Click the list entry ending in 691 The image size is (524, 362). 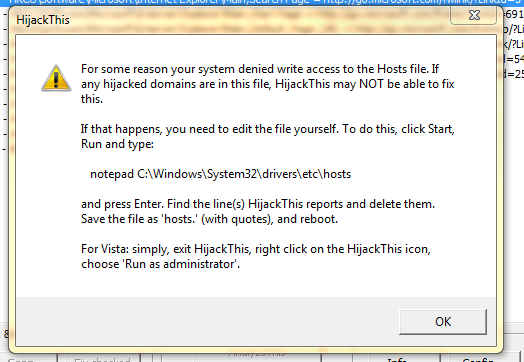pos(514,14)
